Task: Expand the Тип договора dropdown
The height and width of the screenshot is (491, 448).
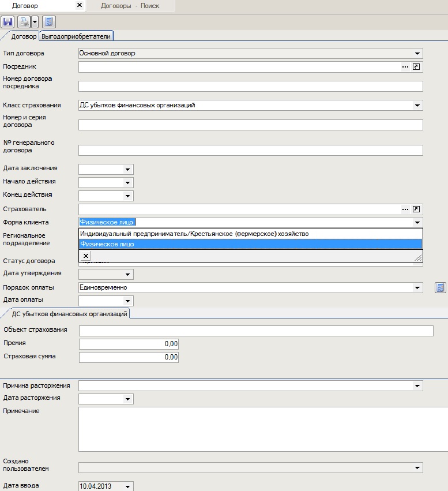Action: pyautogui.click(x=417, y=54)
